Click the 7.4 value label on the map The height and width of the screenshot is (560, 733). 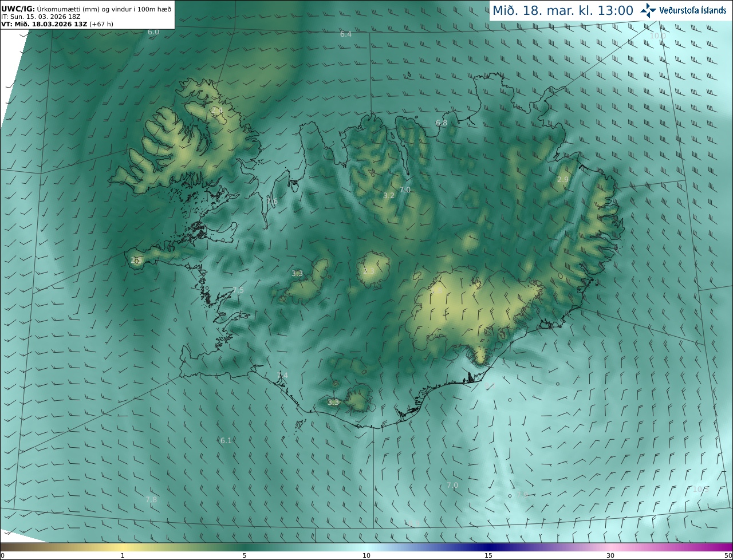(282, 375)
